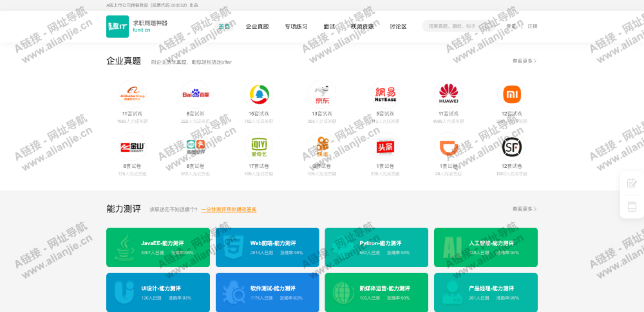Expand 查看更多 in the 企业真题 section

524,60
